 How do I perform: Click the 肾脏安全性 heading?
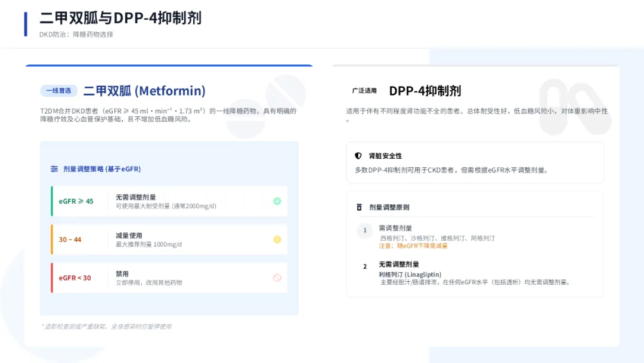pyautogui.click(x=385, y=156)
